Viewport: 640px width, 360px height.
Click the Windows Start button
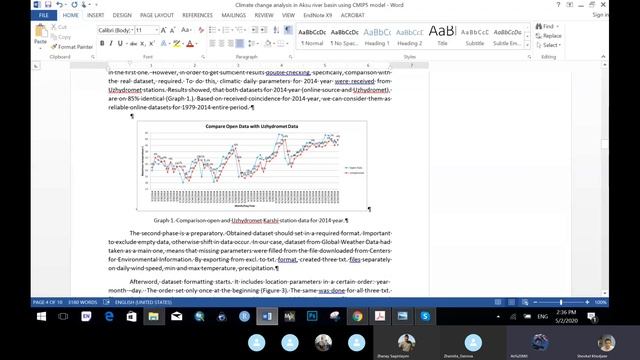pos(41,316)
